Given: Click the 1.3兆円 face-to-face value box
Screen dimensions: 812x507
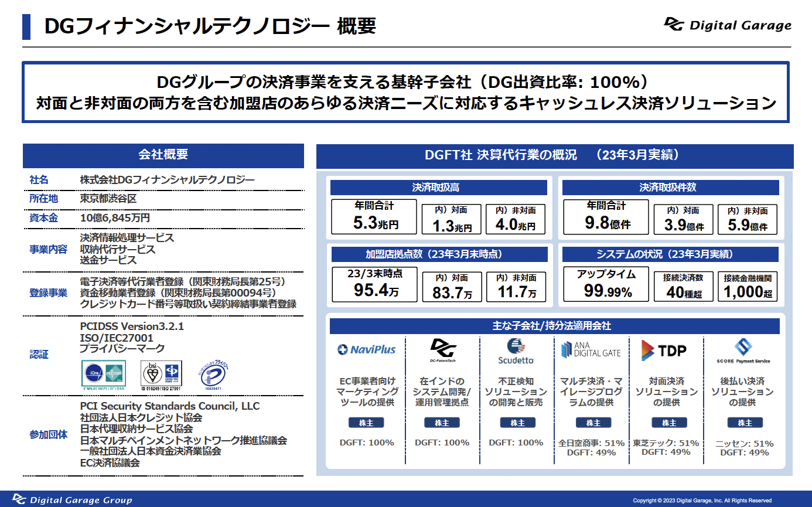Looking at the screenshot, I should pos(451,219).
